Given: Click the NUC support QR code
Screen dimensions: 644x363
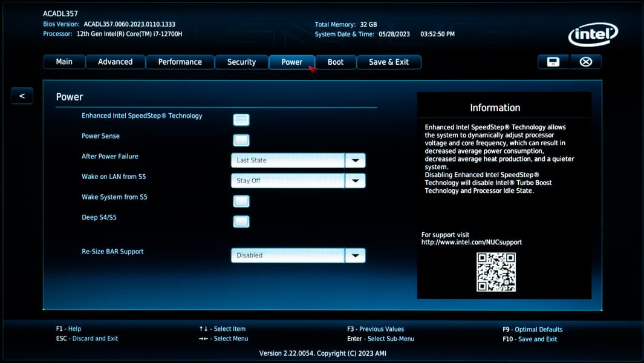Looking at the screenshot, I should tap(496, 272).
